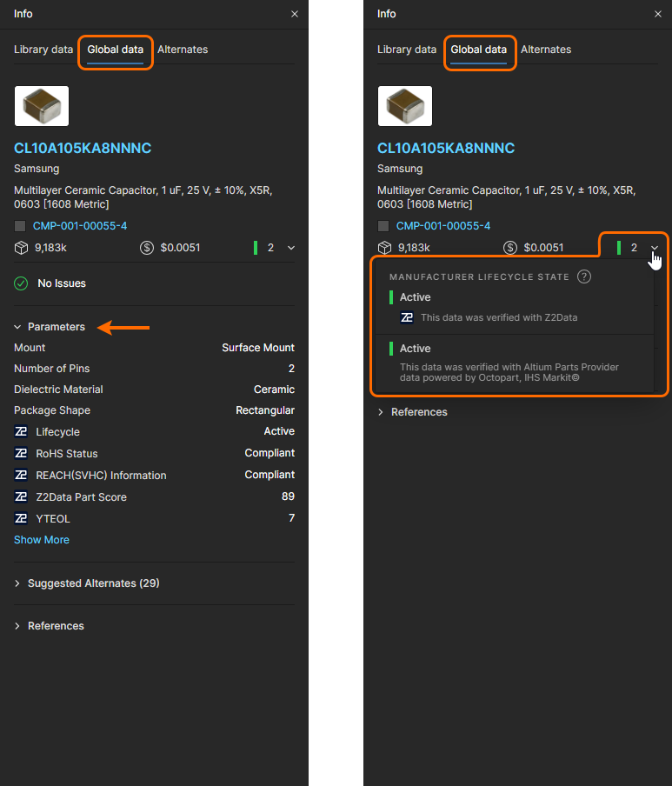The width and height of the screenshot is (672, 786).
Task: Click Z2Data logo in lifecycle popup
Action: (407, 318)
